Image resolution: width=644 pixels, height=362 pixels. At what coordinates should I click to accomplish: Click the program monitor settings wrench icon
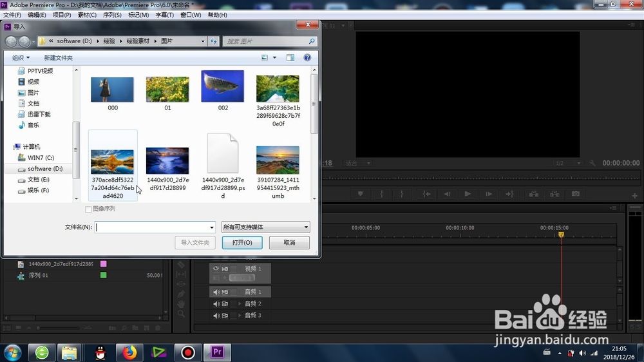(x=592, y=163)
